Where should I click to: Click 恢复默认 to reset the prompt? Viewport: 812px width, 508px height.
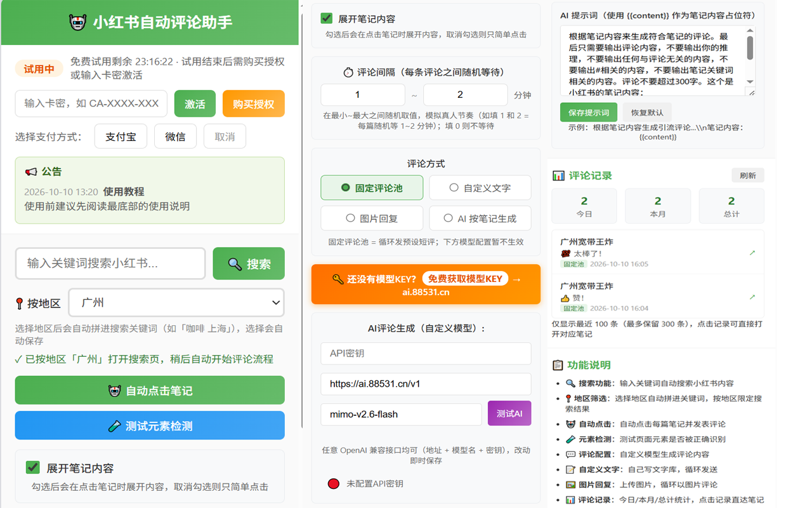[647, 112]
